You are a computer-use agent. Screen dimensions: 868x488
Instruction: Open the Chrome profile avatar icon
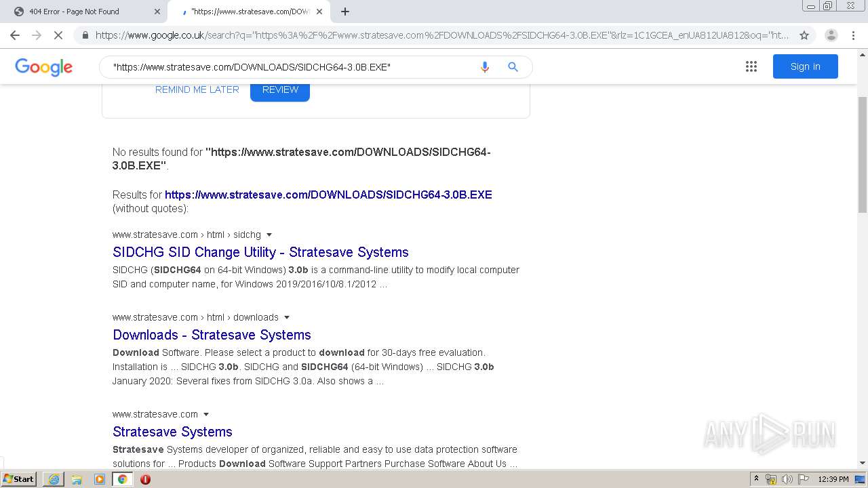pyautogui.click(x=831, y=35)
